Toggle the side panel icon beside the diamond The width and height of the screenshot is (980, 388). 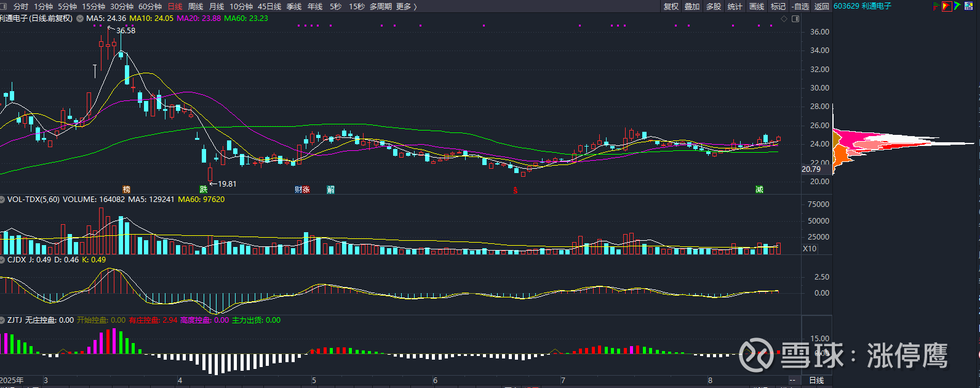coord(795,18)
